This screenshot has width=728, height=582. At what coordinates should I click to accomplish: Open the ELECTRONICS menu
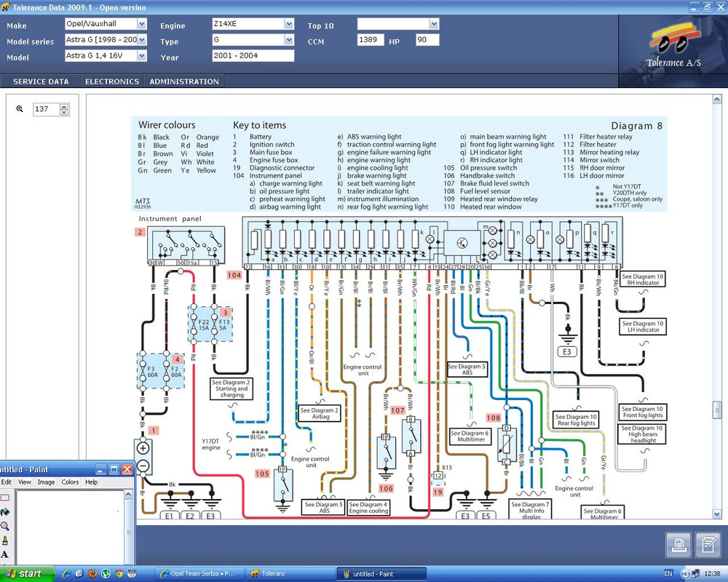click(112, 81)
